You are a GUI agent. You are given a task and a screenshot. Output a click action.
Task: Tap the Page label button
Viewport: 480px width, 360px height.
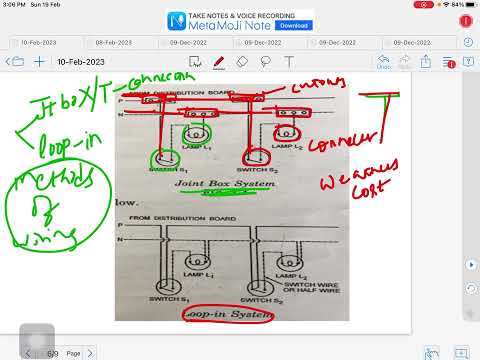(73, 353)
